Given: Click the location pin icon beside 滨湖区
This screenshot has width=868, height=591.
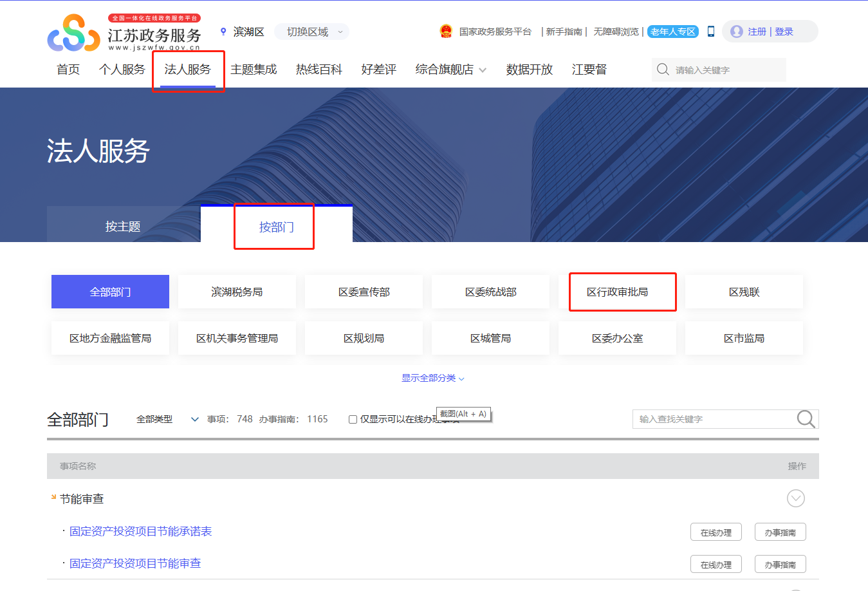Looking at the screenshot, I should 223,32.
